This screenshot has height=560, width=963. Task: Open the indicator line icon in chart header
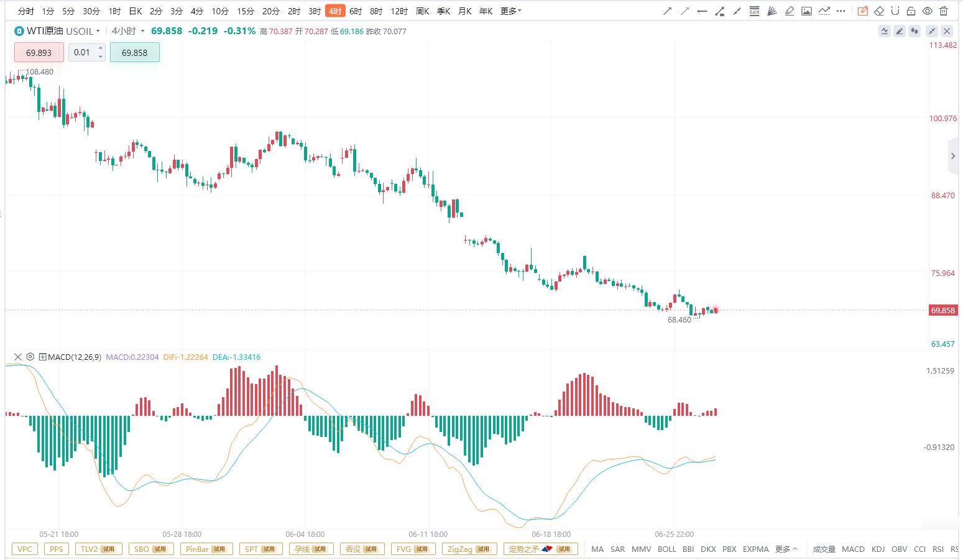[885, 31]
